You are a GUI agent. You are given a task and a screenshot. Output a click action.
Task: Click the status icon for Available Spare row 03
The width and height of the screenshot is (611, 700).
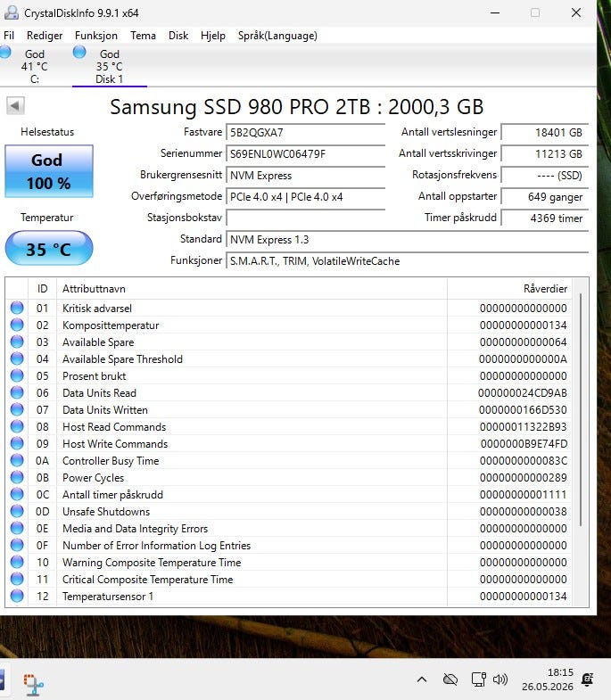click(x=17, y=342)
